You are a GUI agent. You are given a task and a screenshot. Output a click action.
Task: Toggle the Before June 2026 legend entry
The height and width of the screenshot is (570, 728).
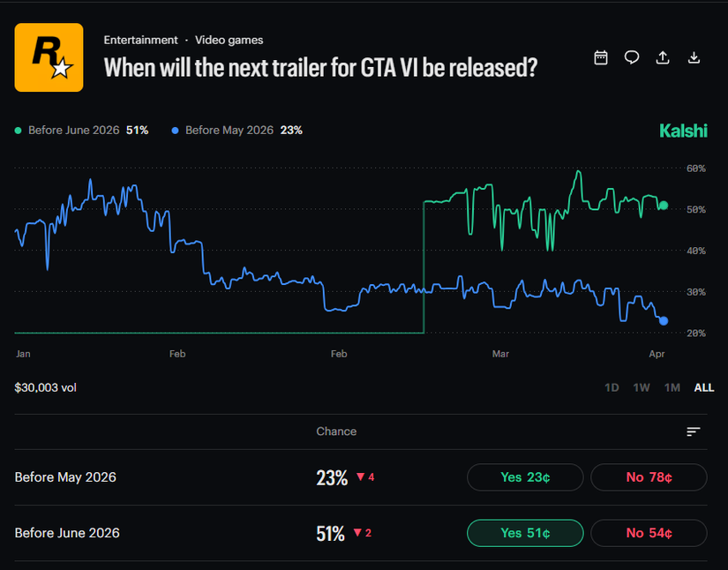75,130
